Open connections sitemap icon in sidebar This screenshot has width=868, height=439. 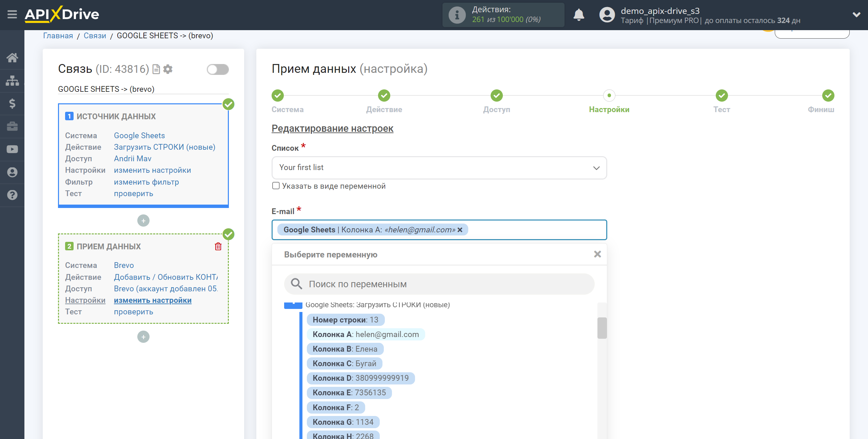(x=12, y=81)
